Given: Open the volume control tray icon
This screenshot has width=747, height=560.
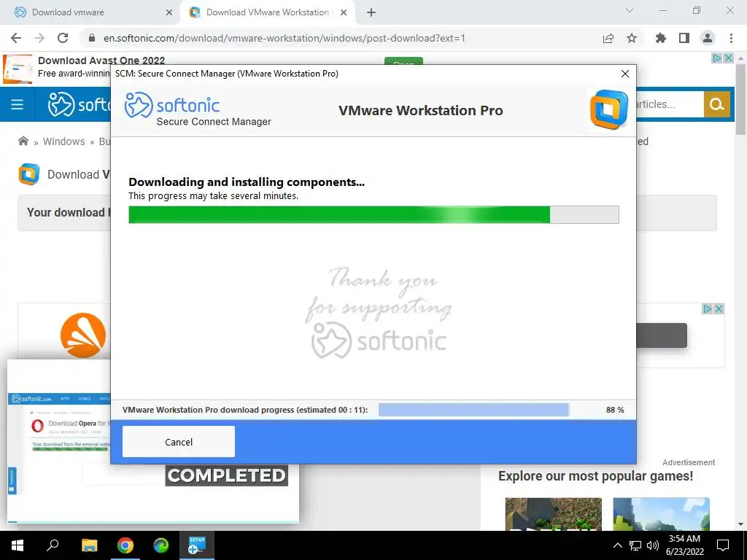Looking at the screenshot, I should point(653,545).
